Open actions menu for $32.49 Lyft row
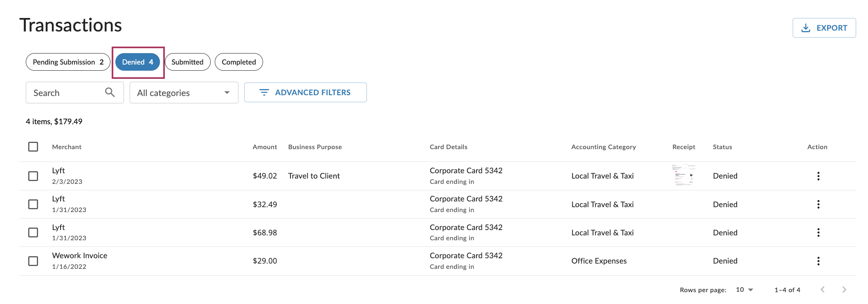This screenshot has width=868, height=304. click(818, 204)
